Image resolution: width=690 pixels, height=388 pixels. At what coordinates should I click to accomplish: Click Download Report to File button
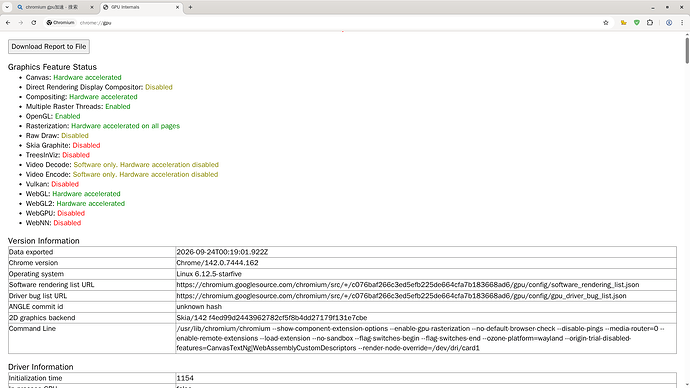(x=49, y=47)
